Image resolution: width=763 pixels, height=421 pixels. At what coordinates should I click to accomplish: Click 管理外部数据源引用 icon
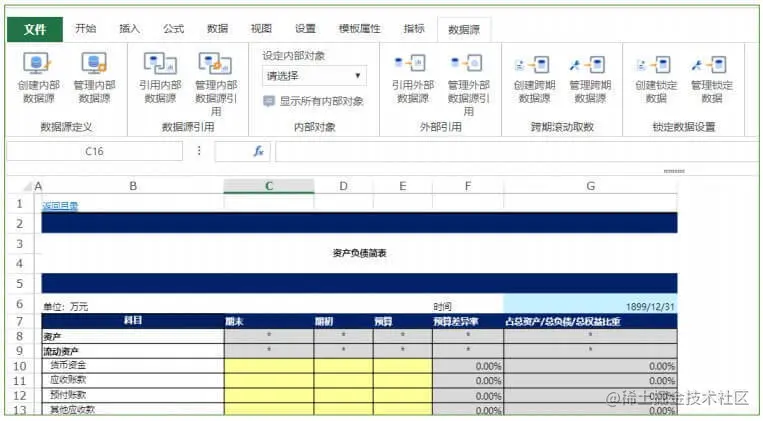pos(466,63)
